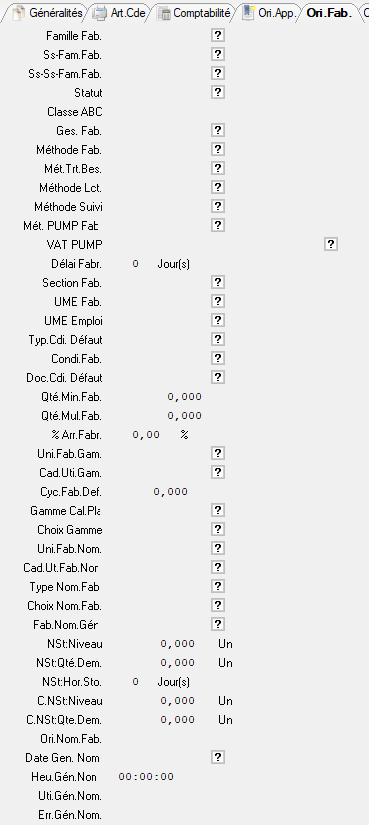Open the VAT PUMP lookup icon
This screenshot has height=825, width=369.
(331, 244)
